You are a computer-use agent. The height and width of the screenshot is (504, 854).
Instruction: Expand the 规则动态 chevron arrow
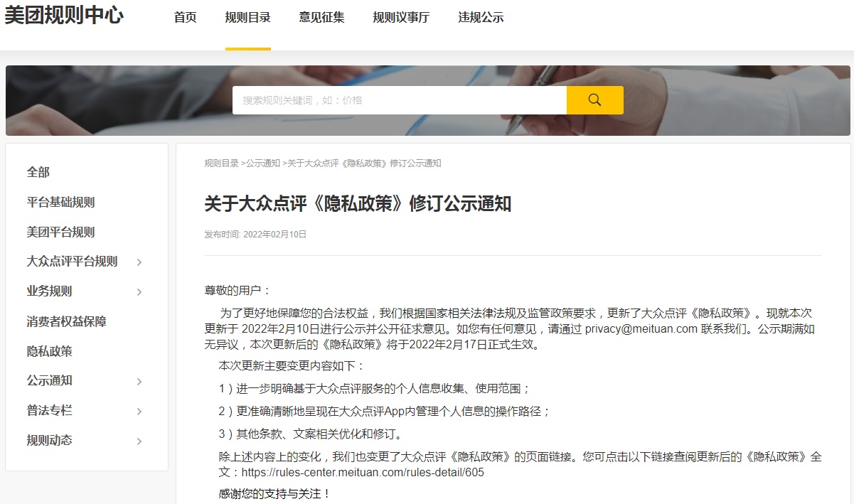pos(139,441)
